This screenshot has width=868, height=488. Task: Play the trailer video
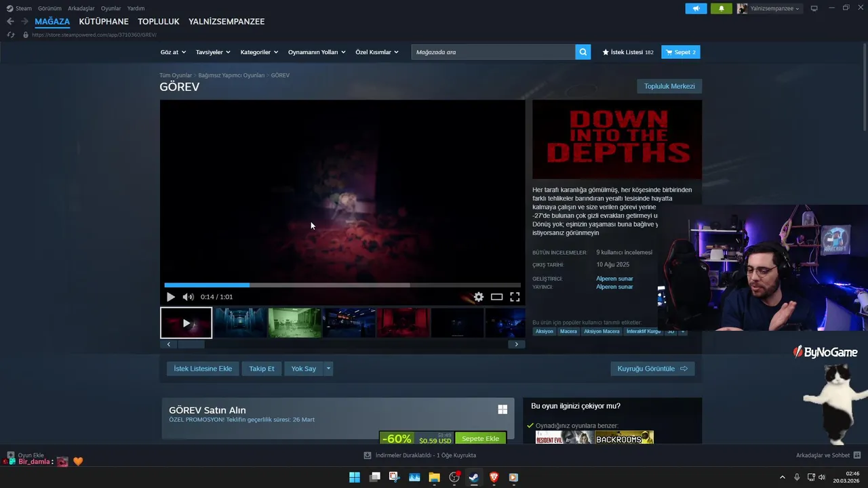click(x=171, y=297)
